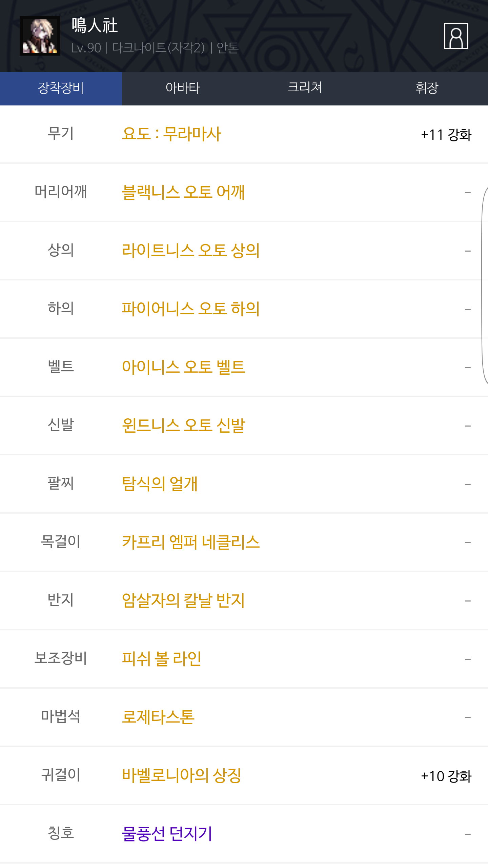Open the 크리쳐 tab
488x868 pixels.
pyautogui.click(x=305, y=88)
